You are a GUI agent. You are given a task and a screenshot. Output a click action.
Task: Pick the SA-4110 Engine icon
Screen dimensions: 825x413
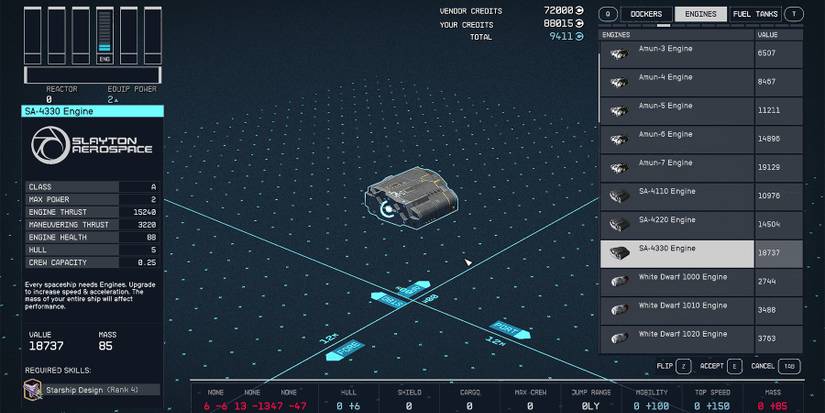click(619, 195)
